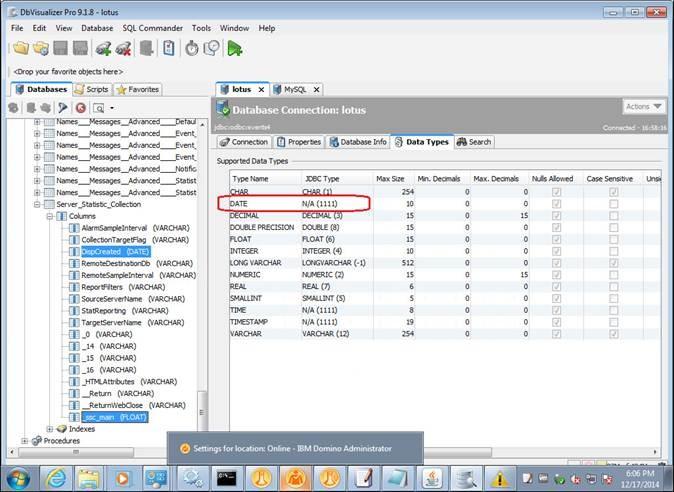Expand the Indexes tree node
The width and height of the screenshot is (674, 492).
[50, 429]
